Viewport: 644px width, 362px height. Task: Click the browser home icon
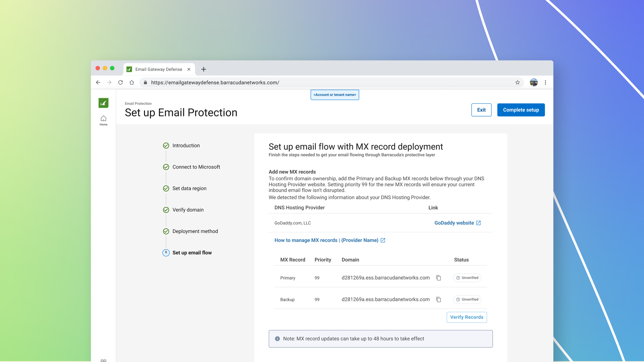tap(132, 82)
